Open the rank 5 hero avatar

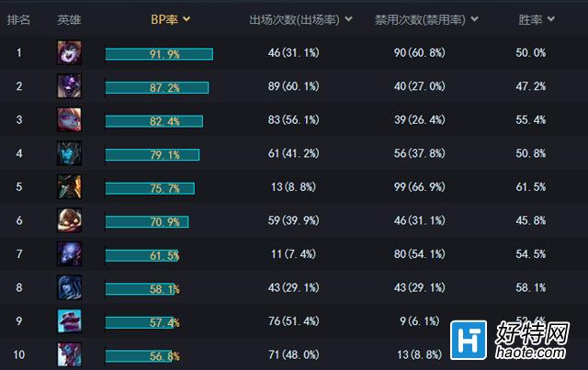(70, 186)
